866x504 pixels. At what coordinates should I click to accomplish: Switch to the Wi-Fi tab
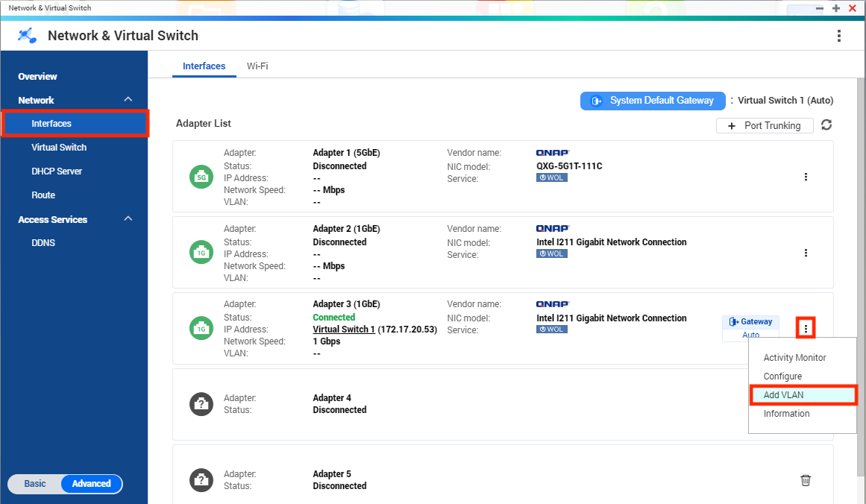coord(257,66)
